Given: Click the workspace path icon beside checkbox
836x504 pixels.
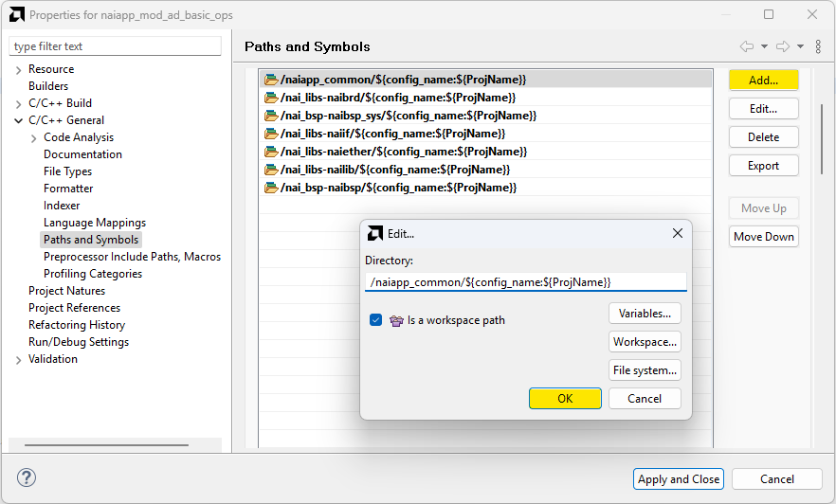Looking at the screenshot, I should coord(396,320).
